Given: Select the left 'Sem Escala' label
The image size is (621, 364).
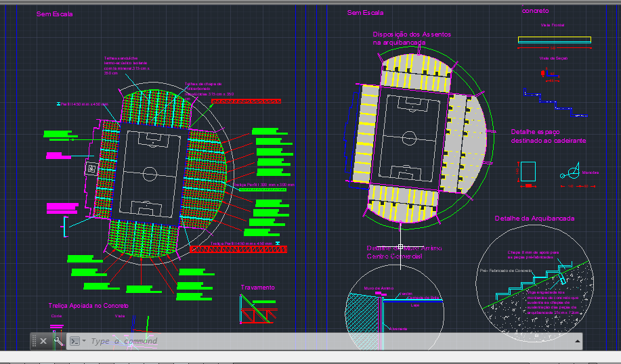Looking at the screenshot, I should (54, 14).
